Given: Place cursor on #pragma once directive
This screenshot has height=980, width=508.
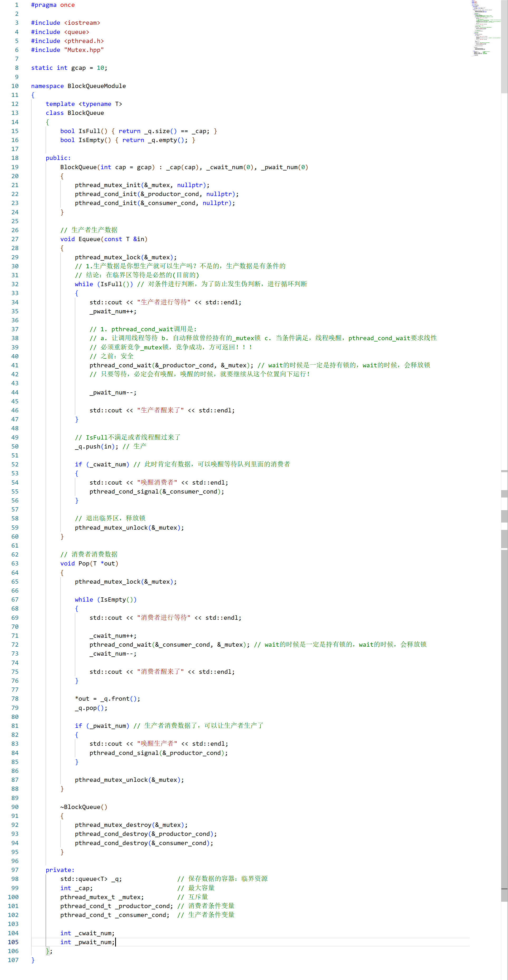Looking at the screenshot, I should (x=52, y=5).
